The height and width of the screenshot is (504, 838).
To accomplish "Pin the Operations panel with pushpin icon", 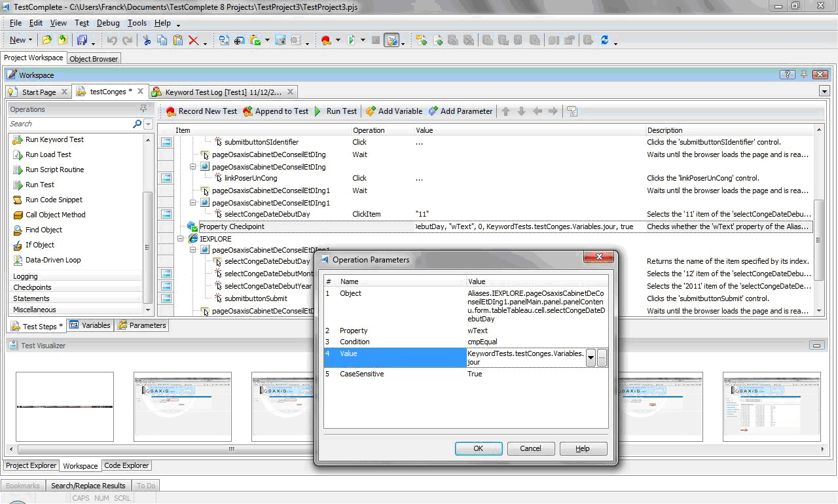I will (143, 109).
